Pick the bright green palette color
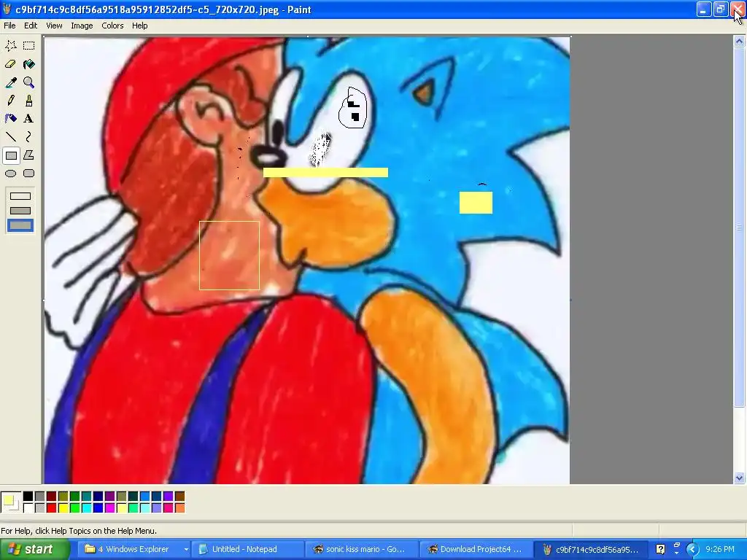Screen dimensions: 747x560 [x=75, y=508]
